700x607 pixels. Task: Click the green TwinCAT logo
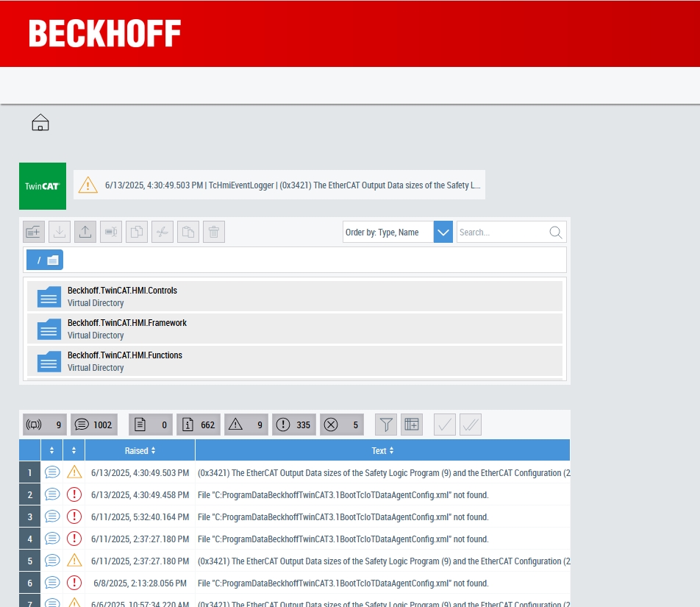click(x=43, y=186)
